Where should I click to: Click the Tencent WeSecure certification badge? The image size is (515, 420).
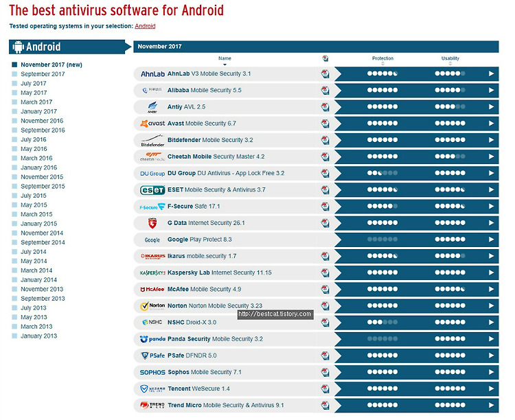coord(325,388)
